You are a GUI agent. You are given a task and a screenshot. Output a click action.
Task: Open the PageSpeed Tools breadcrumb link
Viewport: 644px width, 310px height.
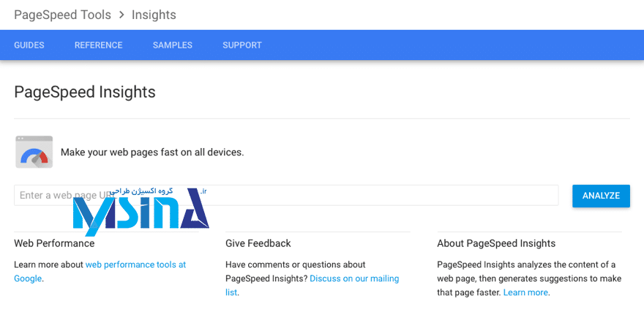coord(62,15)
